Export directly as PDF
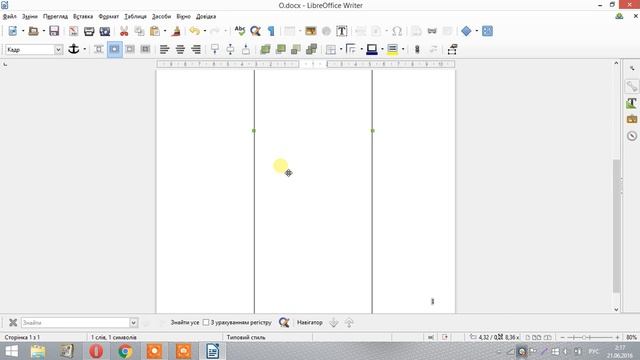 pyautogui.click(x=73, y=31)
